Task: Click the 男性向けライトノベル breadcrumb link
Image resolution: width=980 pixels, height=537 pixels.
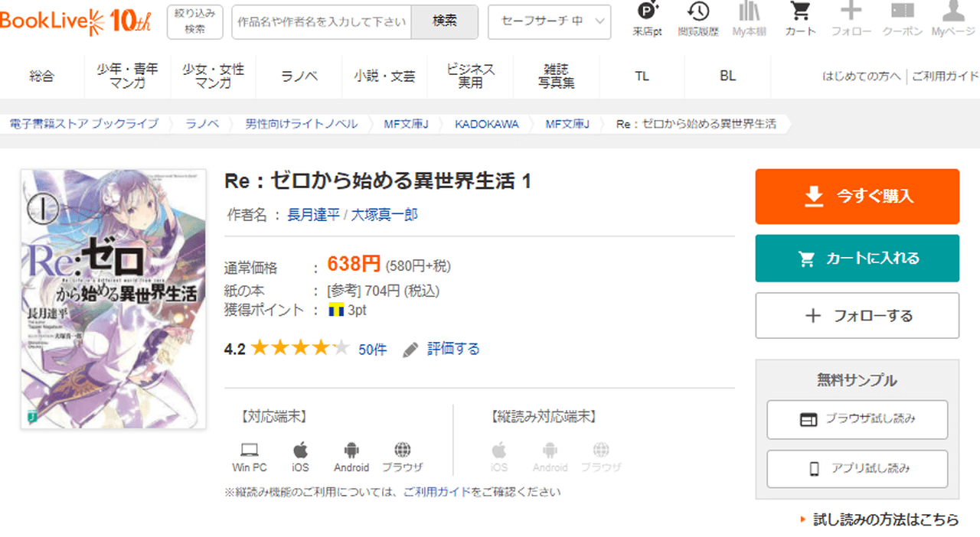Action: click(x=301, y=124)
